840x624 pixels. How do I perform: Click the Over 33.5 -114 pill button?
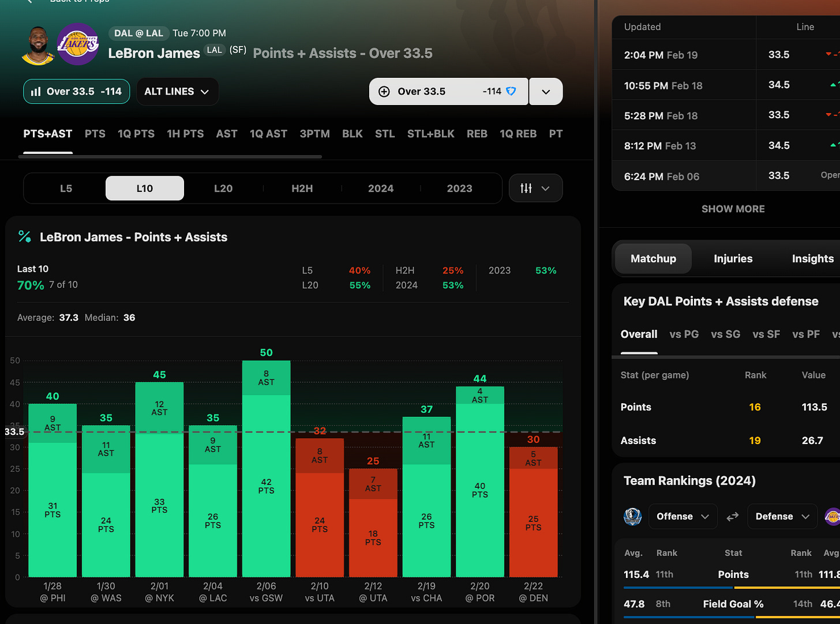(x=77, y=92)
